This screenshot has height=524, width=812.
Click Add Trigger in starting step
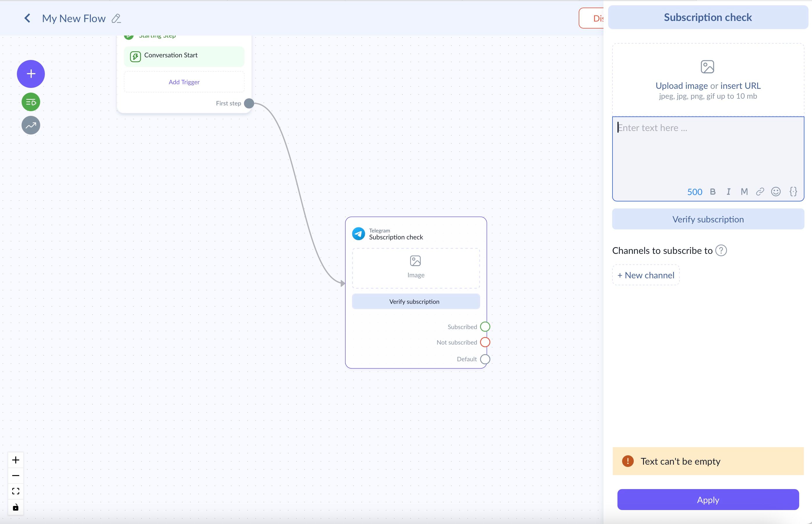click(184, 82)
